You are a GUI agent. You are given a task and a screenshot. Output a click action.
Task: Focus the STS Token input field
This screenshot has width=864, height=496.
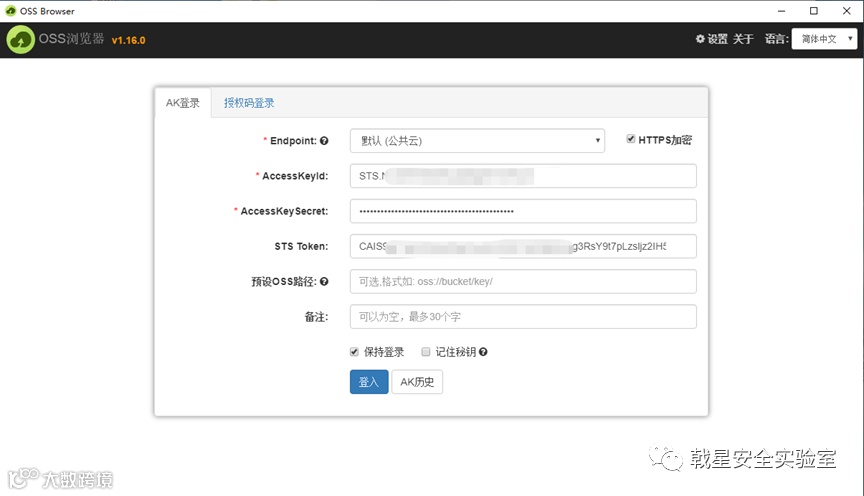tap(523, 246)
